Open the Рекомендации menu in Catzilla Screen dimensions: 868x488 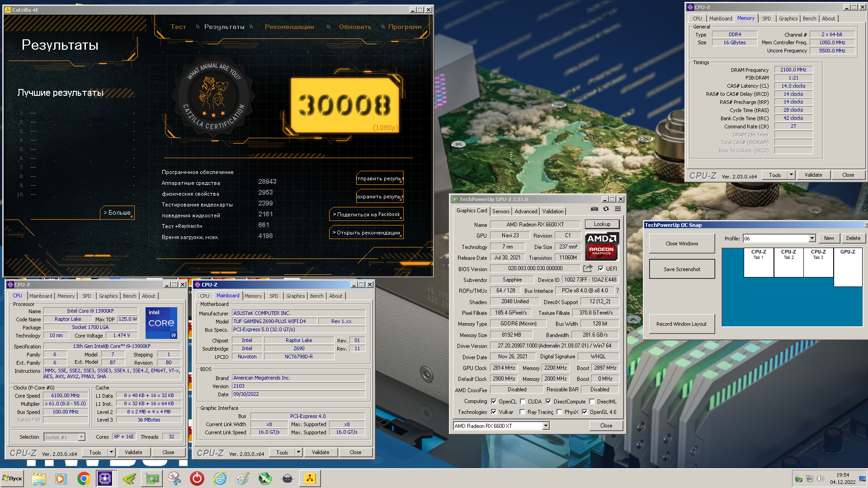(289, 27)
